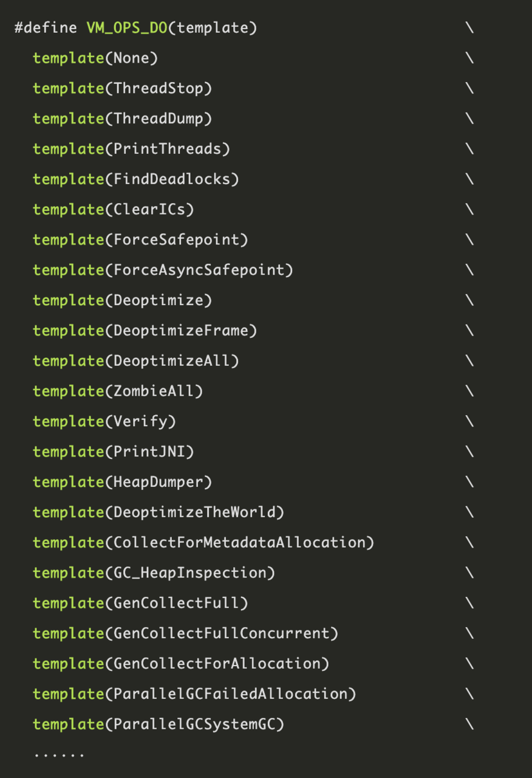
Task: Click the ParallelGCFailedAllocation entry
Action: coord(230,694)
